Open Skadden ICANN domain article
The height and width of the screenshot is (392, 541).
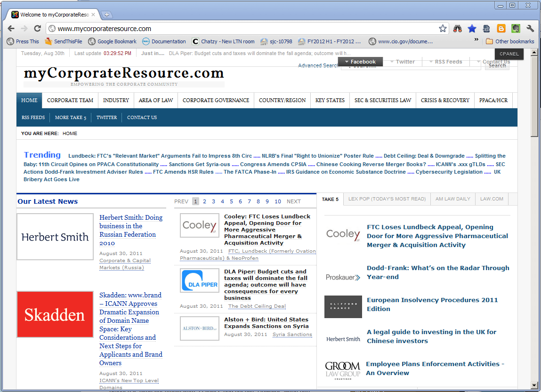pos(131,329)
